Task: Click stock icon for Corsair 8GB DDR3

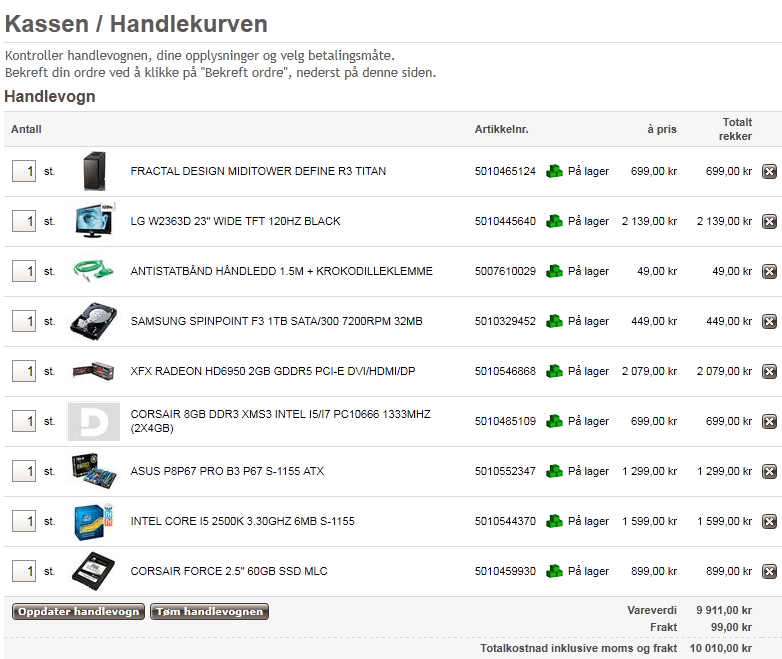Action: tap(554, 421)
